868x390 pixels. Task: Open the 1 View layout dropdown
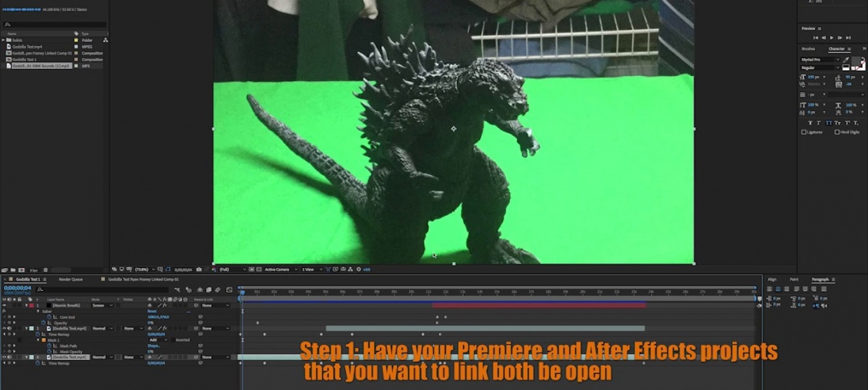click(x=311, y=270)
